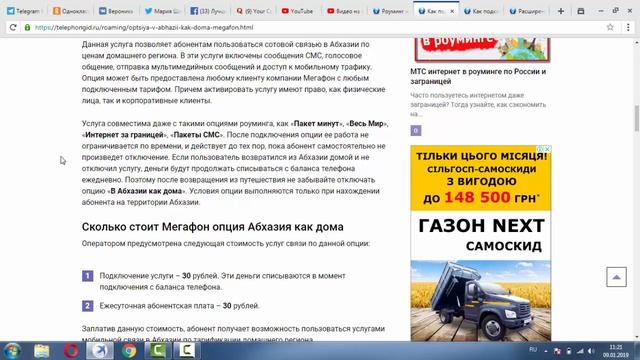Open File Explorer from taskbar
This screenshot has height=360, width=640.
[x=42, y=351]
